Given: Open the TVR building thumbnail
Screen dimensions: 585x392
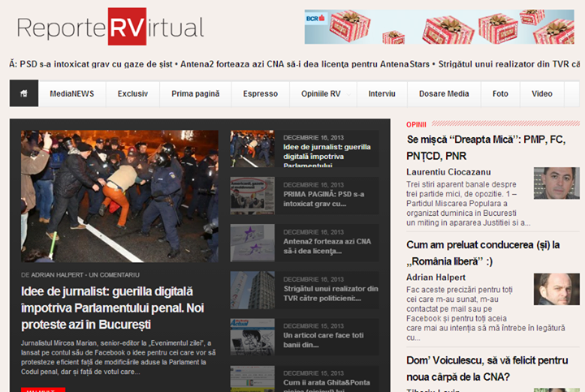Looking at the screenshot, I should (x=252, y=290).
